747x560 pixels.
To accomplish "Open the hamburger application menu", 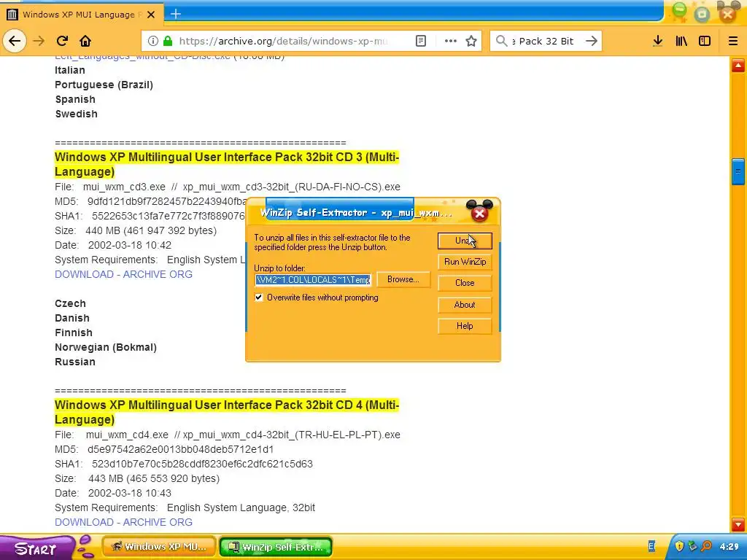I will [732, 41].
